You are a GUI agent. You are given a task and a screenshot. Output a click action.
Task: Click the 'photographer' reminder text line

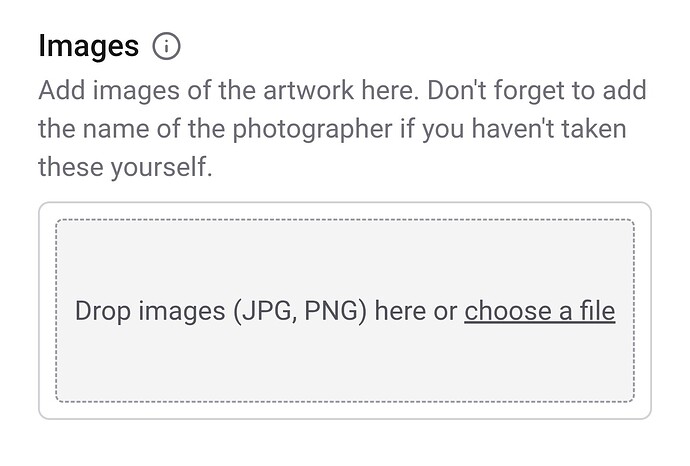click(332, 129)
